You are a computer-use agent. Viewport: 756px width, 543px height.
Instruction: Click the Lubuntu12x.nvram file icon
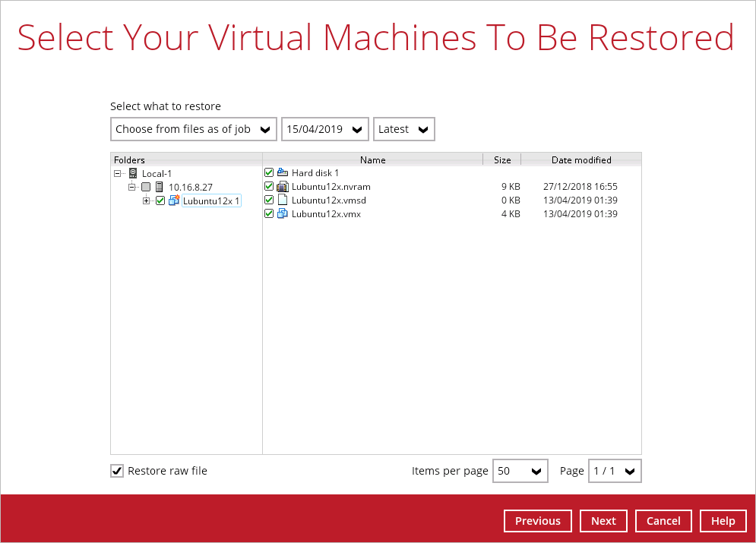coord(283,187)
